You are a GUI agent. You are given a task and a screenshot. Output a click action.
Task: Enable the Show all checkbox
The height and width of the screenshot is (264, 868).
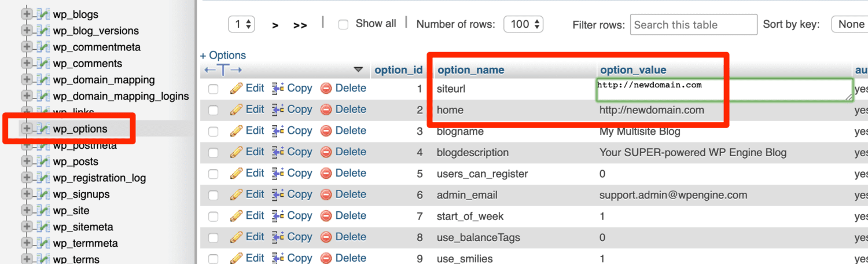pos(343,24)
